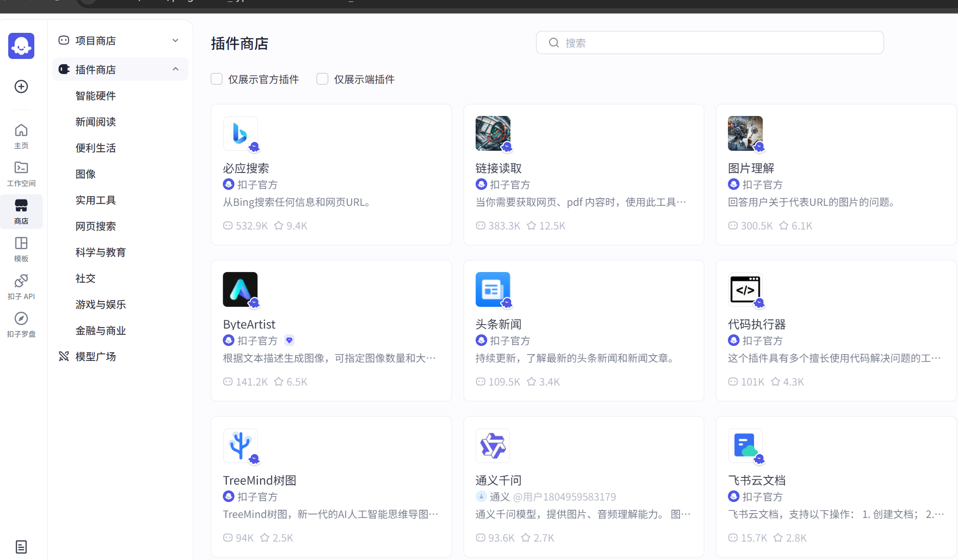Enable 仅展示端插件 checkbox
Image resolution: width=958 pixels, height=560 pixels.
pos(322,79)
